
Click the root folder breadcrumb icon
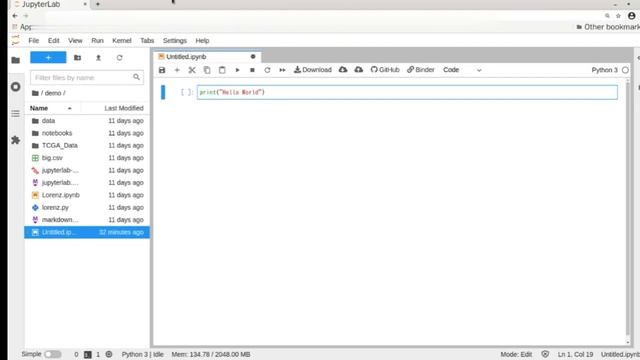(x=35, y=93)
